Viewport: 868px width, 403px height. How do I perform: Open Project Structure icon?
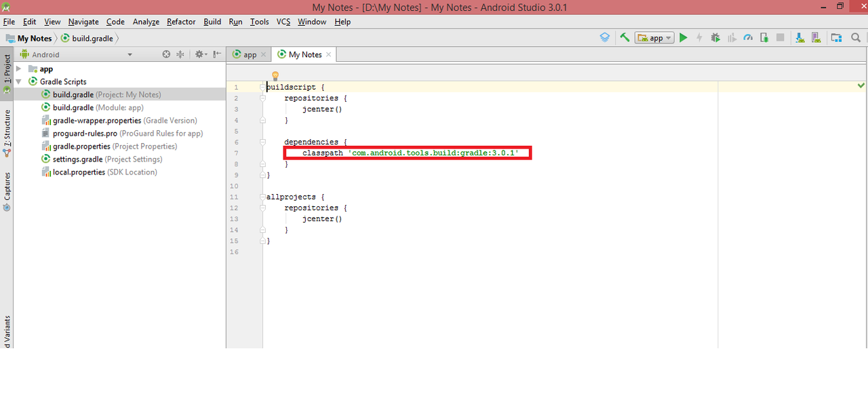(836, 38)
